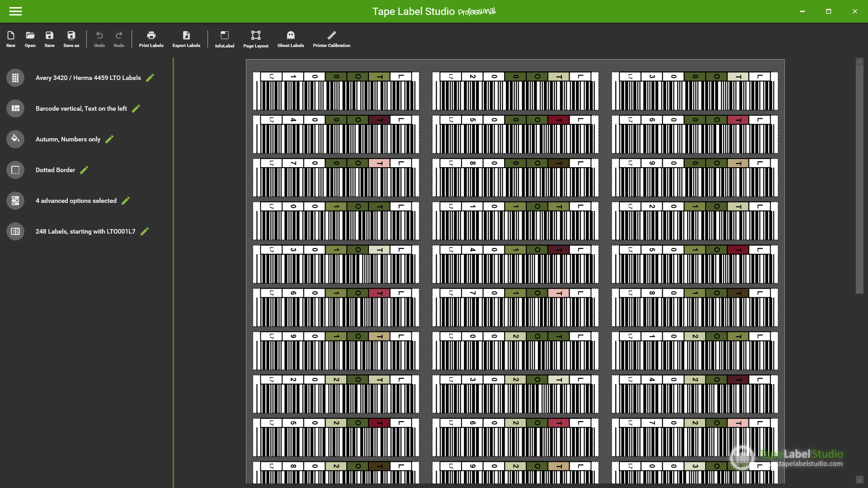Select 'Dotted Border' entry

click(55, 170)
